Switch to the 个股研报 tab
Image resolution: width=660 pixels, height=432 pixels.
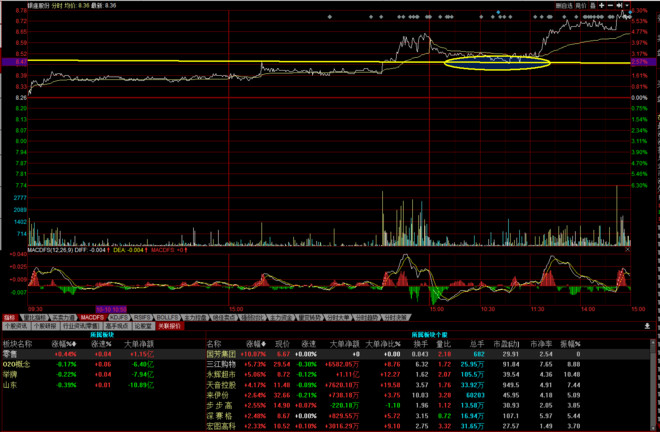click(45, 326)
